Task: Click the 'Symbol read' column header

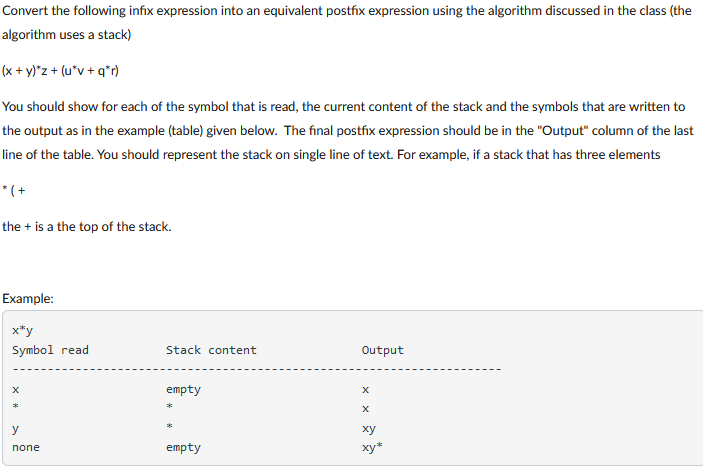Action: (x=50, y=350)
